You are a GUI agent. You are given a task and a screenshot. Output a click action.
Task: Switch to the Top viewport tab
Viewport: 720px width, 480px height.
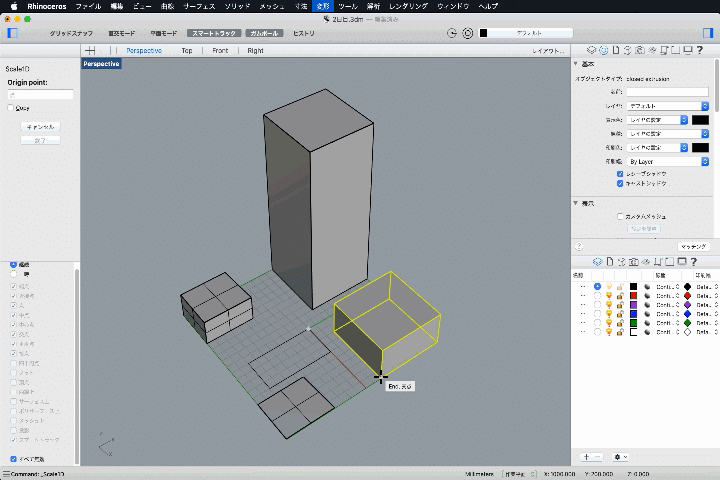point(187,51)
